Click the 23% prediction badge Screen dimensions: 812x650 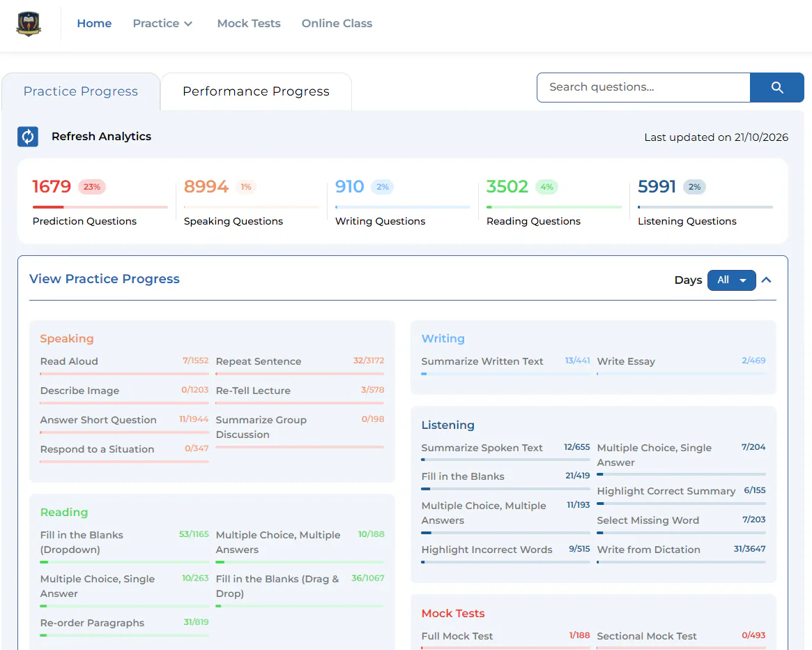pyautogui.click(x=92, y=187)
